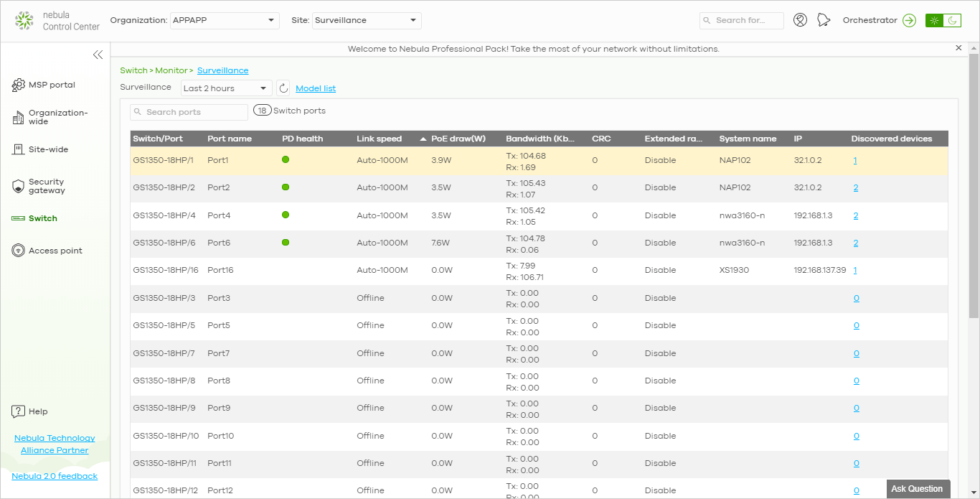The image size is (980, 499).
Task: Switch to light mode sun toggle
Action: (x=934, y=20)
